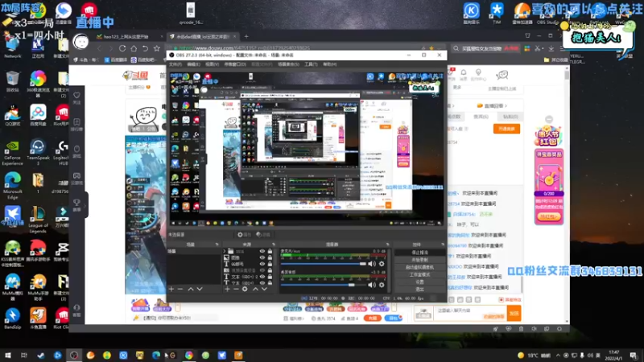Mute the 麦克风/Aux speaker icon
This screenshot has width=644, height=362.
click(x=372, y=264)
